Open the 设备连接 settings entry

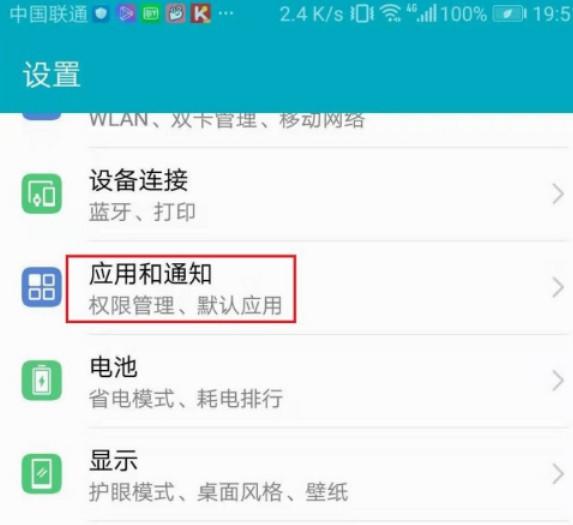pos(286,194)
